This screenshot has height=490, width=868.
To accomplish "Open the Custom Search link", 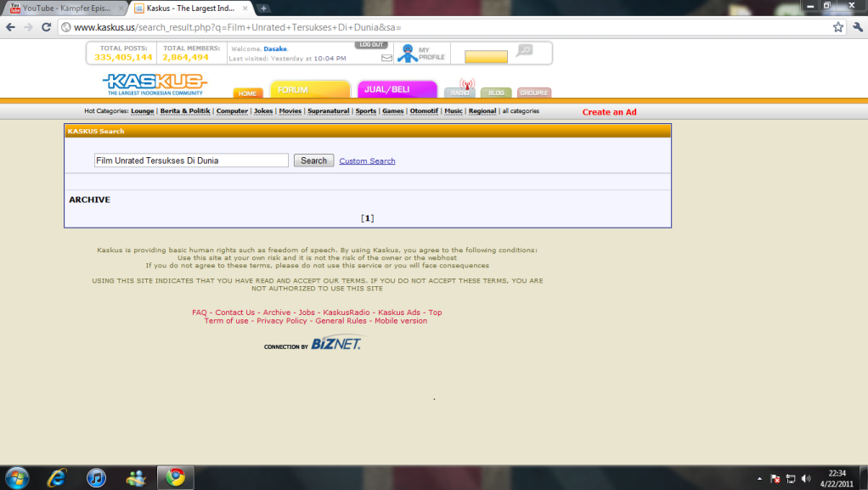I will tap(367, 161).
